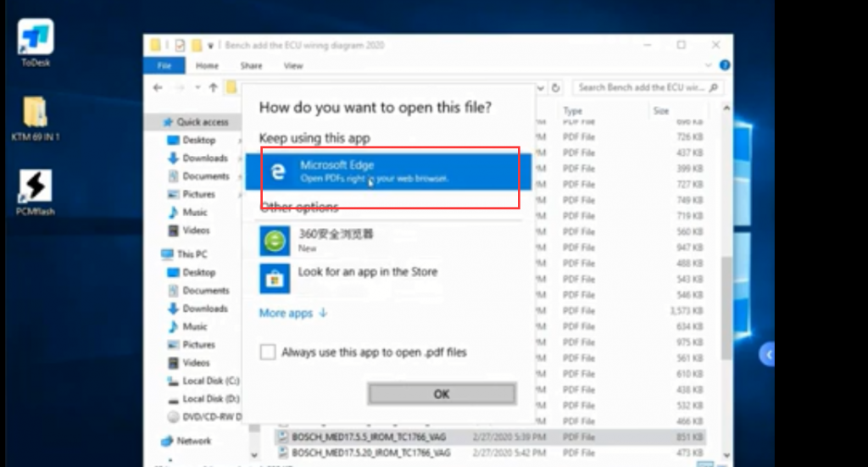Viewport: 868px width, 467px height.
Task: Go up one folder level
Action: [x=213, y=87]
